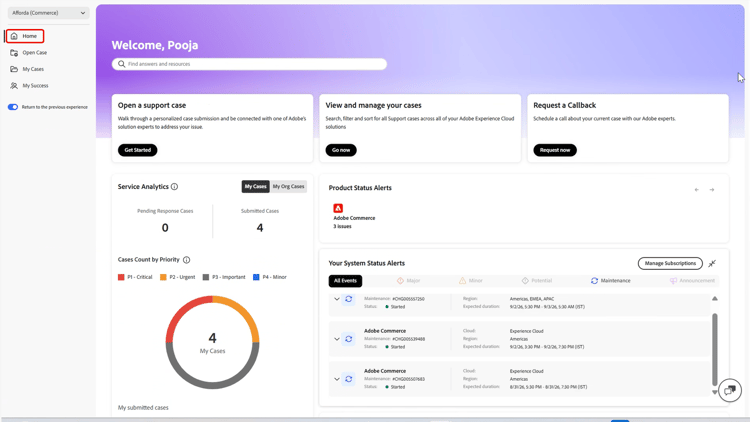Viewport: 750px width, 422px height.
Task: Expand the #CHG005507683 Adobe Commerce event chevron
Action: pyautogui.click(x=337, y=379)
